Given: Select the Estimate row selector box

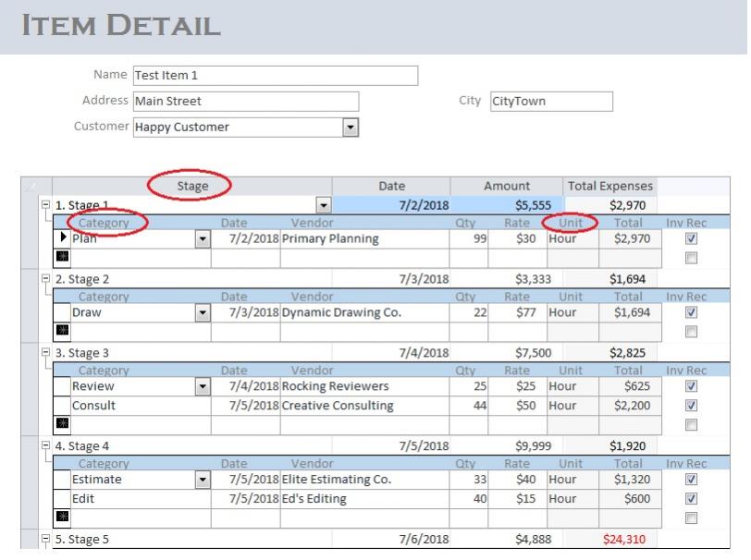Looking at the screenshot, I should [x=62, y=480].
